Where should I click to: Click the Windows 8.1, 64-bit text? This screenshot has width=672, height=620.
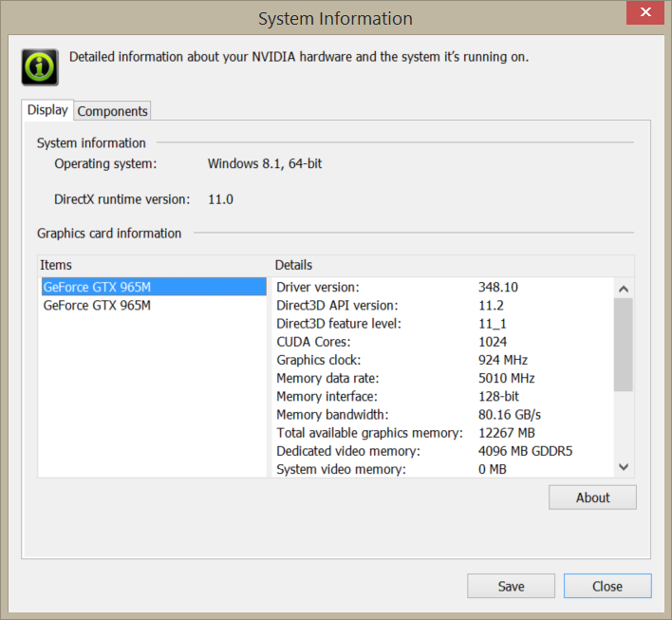pos(265,164)
